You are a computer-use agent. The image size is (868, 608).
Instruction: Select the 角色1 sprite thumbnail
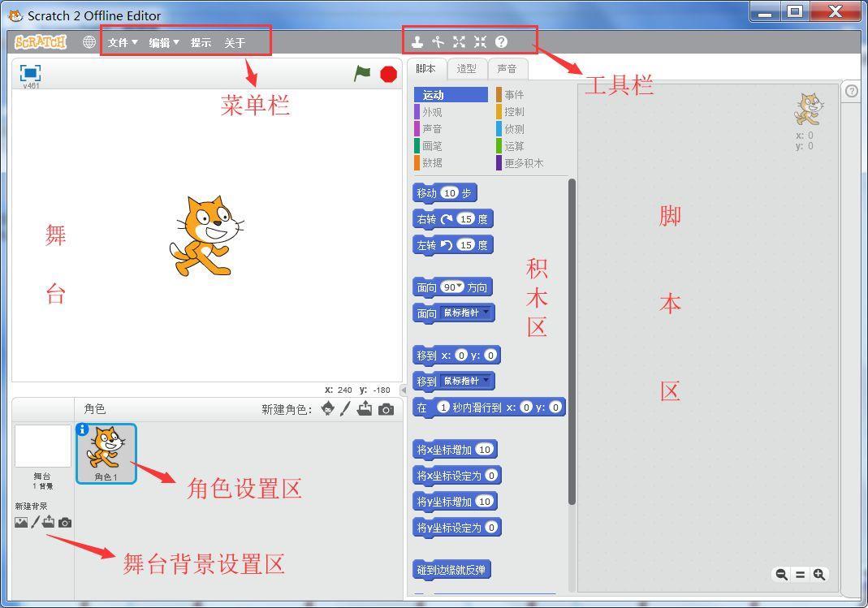pos(106,453)
